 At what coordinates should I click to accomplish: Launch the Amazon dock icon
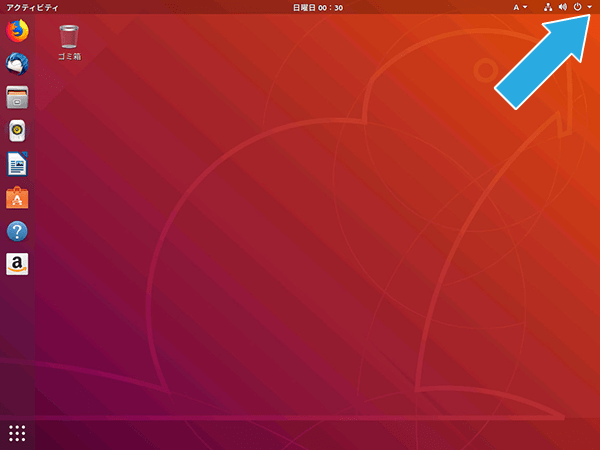[17, 264]
